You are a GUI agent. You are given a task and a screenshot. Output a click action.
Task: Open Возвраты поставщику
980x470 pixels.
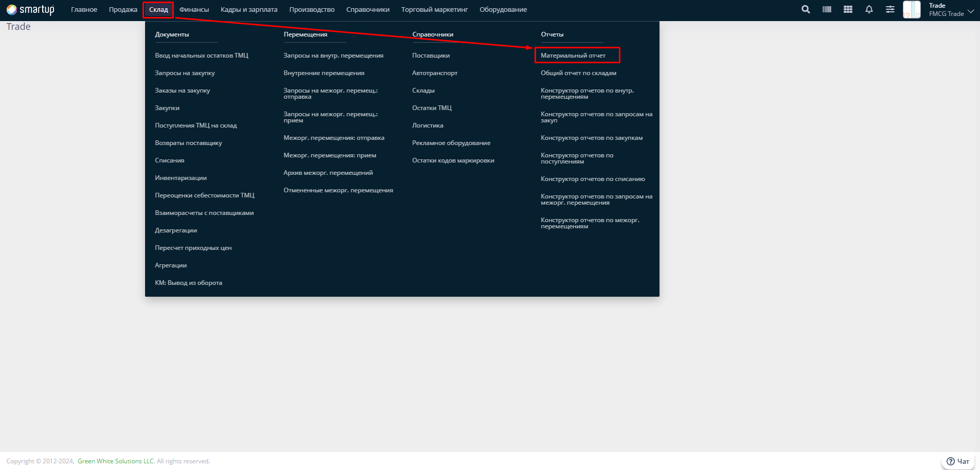tap(189, 143)
